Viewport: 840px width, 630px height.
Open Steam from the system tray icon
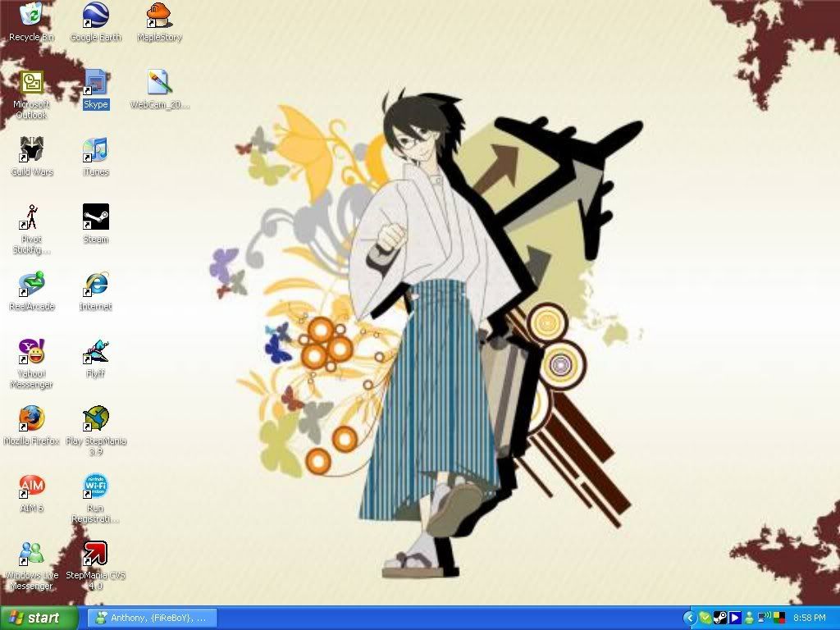(720, 619)
